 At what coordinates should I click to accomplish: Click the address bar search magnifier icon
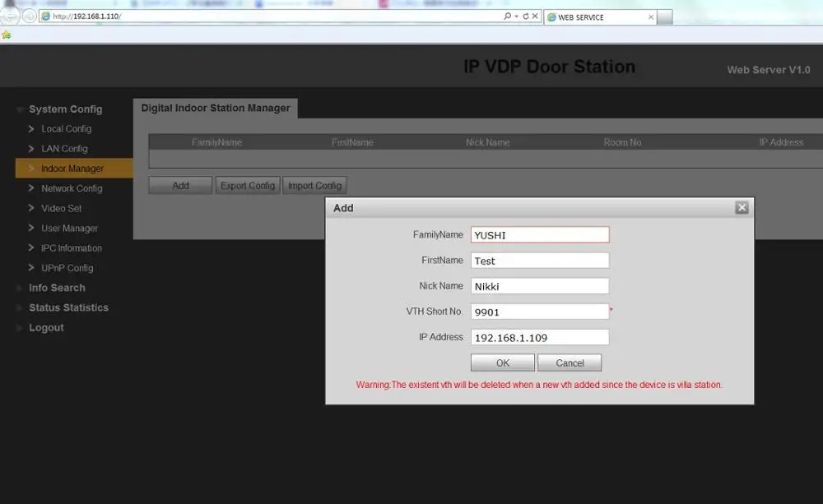pos(507,16)
